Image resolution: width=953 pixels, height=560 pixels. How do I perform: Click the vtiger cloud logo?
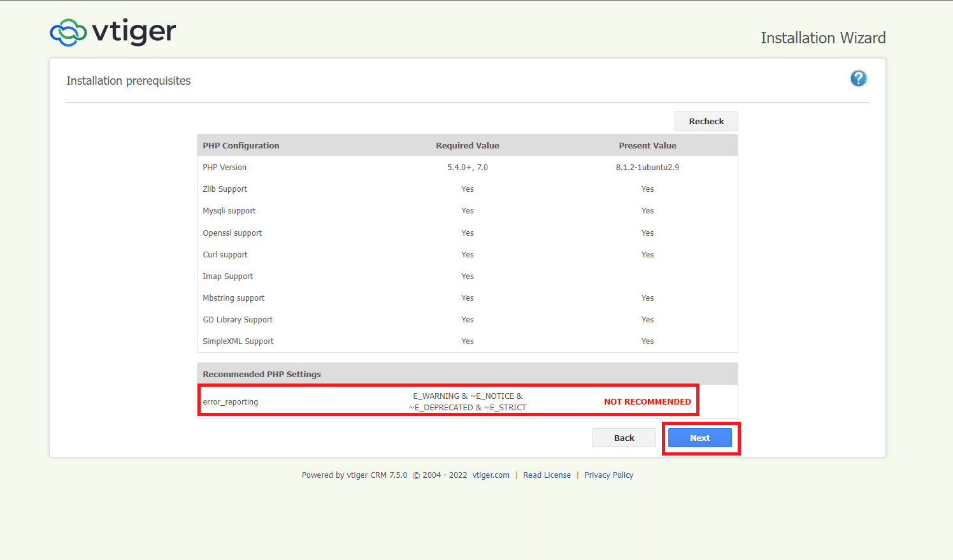click(x=113, y=32)
